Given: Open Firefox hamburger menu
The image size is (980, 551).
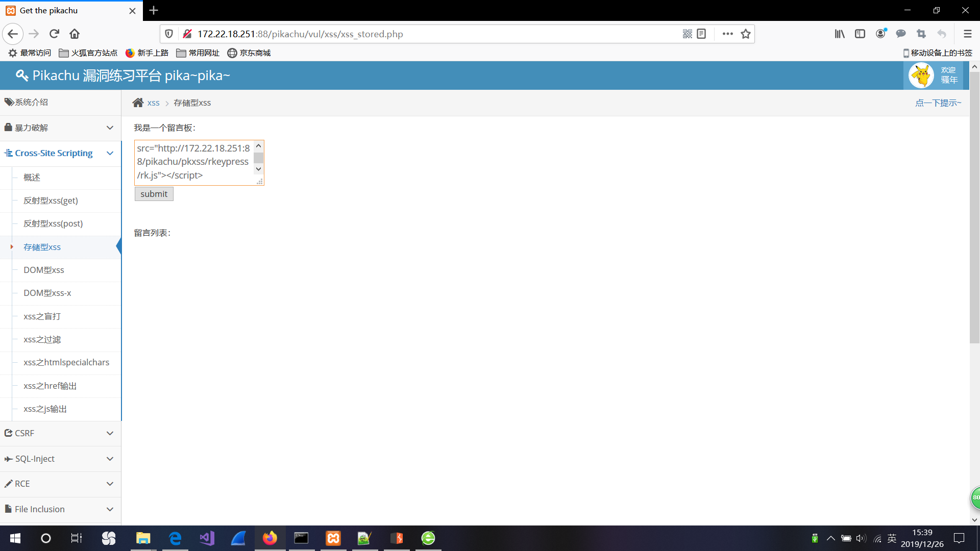Looking at the screenshot, I should coord(967,34).
